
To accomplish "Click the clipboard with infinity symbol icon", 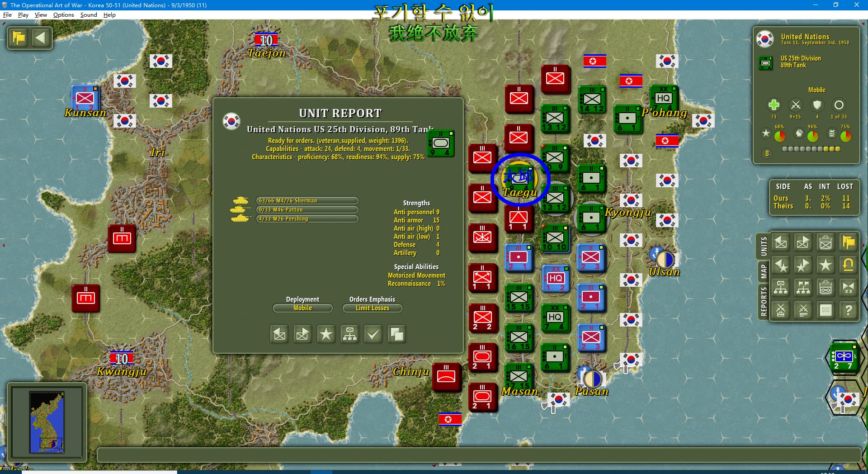I will coord(826,288).
